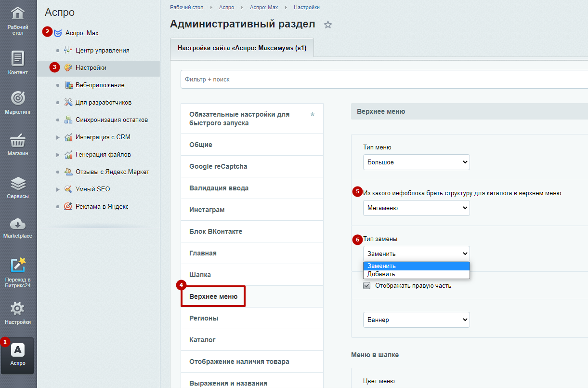Select Веб-приложение tree item
This screenshot has height=388, width=588.
click(x=100, y=85)
